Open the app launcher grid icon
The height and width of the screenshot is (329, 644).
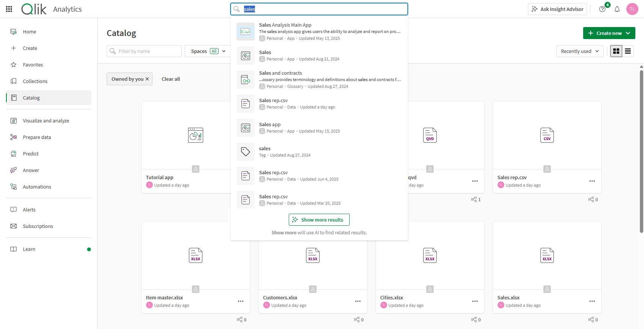[x=9, y=9]
